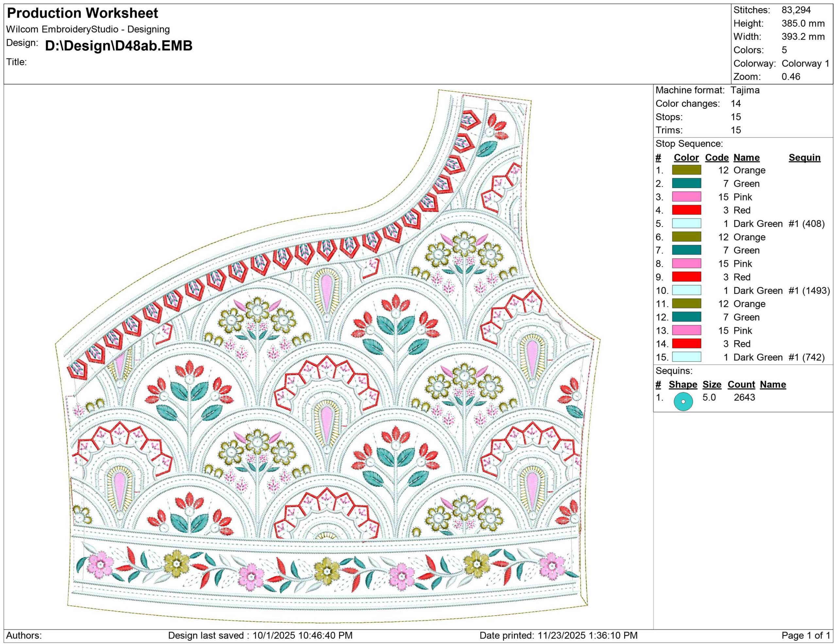837x644 pixels.
Task: Click the Code column header
Action: (x=717, y=158)
